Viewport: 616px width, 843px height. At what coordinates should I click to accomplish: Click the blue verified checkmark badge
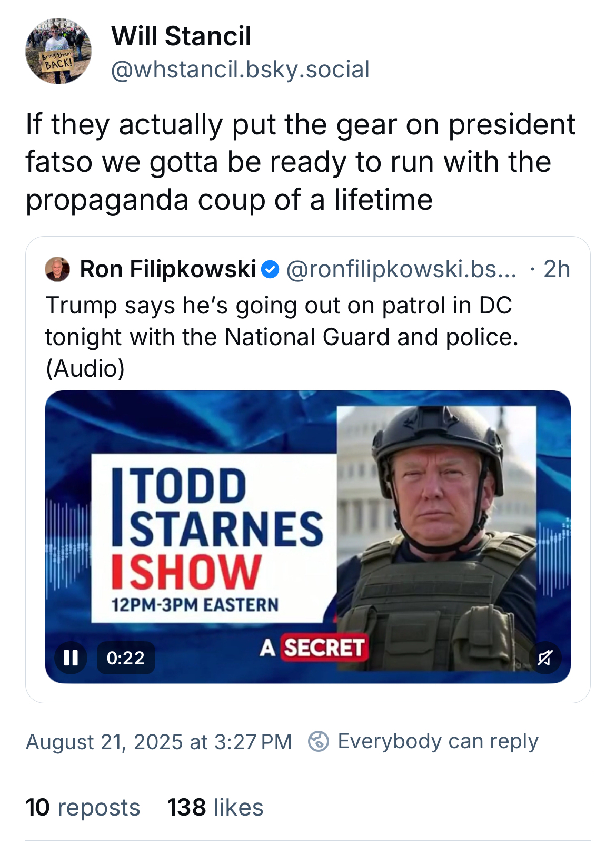(x=270, y=269)
